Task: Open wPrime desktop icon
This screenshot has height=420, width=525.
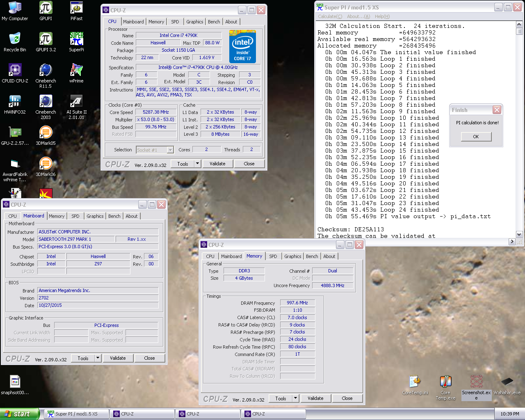Action: tap(76, 73)
